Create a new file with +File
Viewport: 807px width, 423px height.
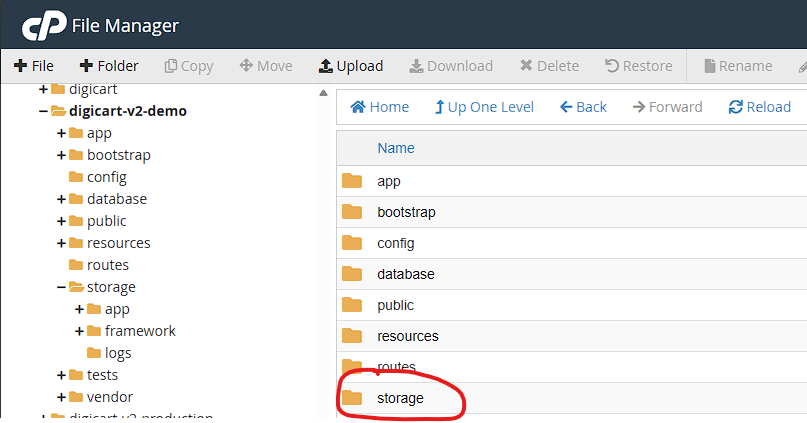(33, 66)
